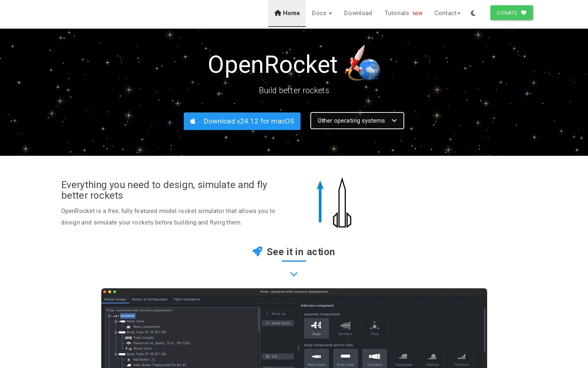Select the Pods component icon
The image size is (588, 368).
tap(374, 328)
